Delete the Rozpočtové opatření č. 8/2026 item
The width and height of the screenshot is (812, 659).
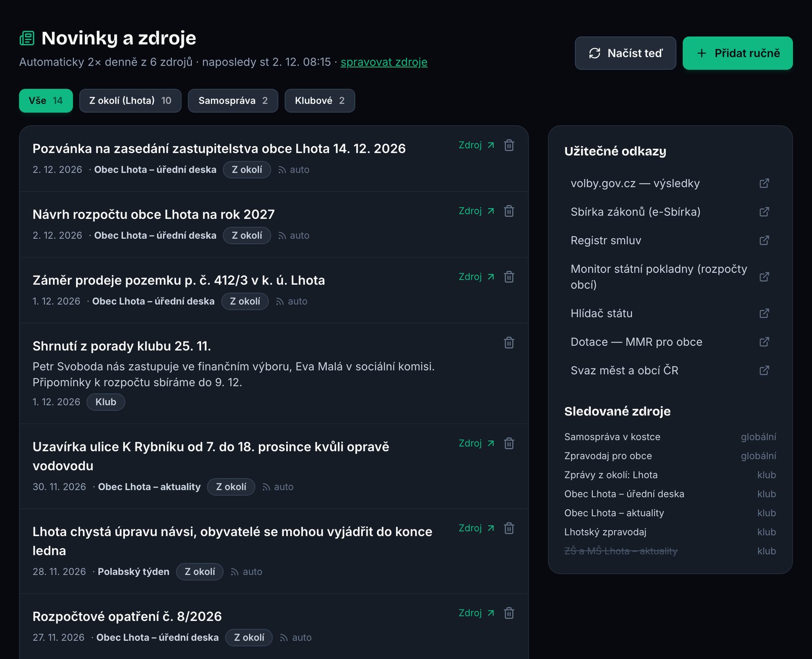[509, 613]
